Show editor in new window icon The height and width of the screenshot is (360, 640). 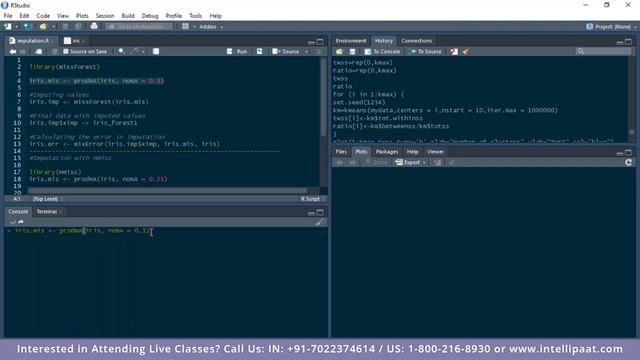tap(38, 51)
